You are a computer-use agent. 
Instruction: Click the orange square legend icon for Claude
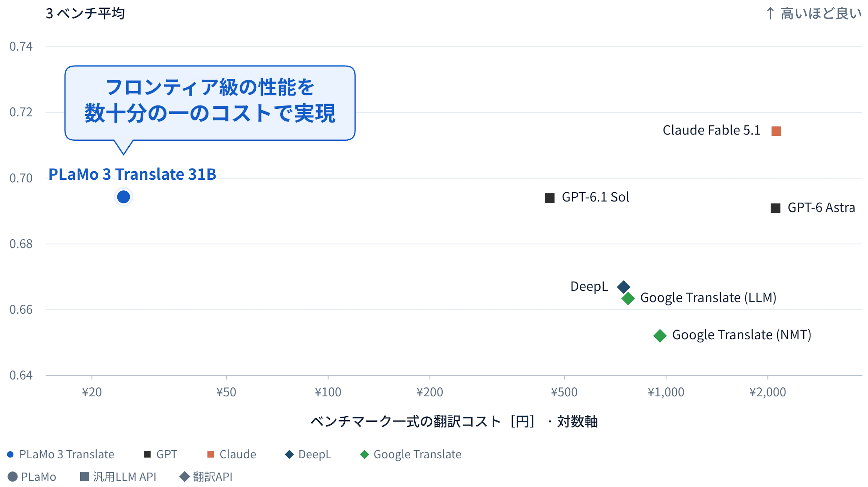click(211, 455)
